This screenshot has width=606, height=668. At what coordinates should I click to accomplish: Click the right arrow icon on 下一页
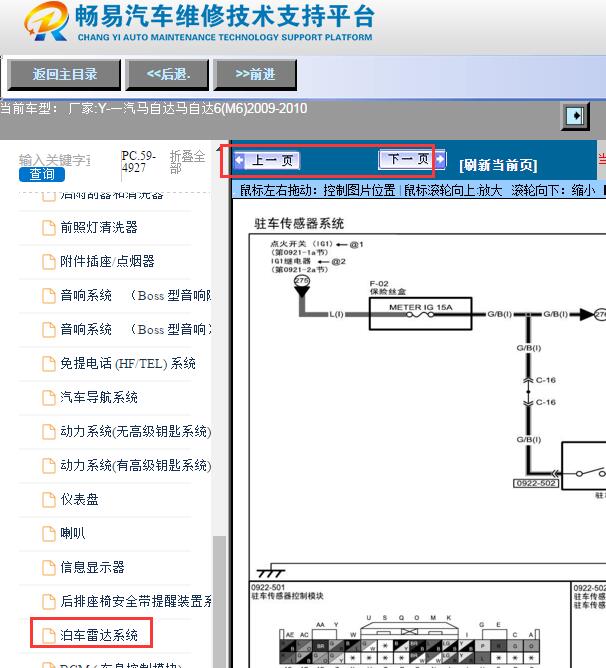[x=440, y=159]
